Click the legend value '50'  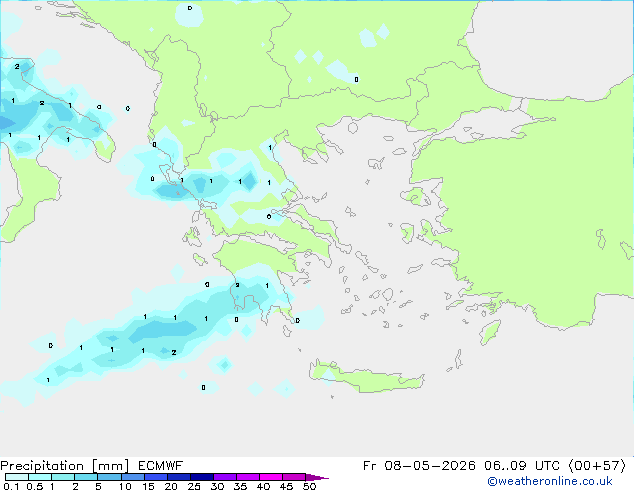point(310,486)
